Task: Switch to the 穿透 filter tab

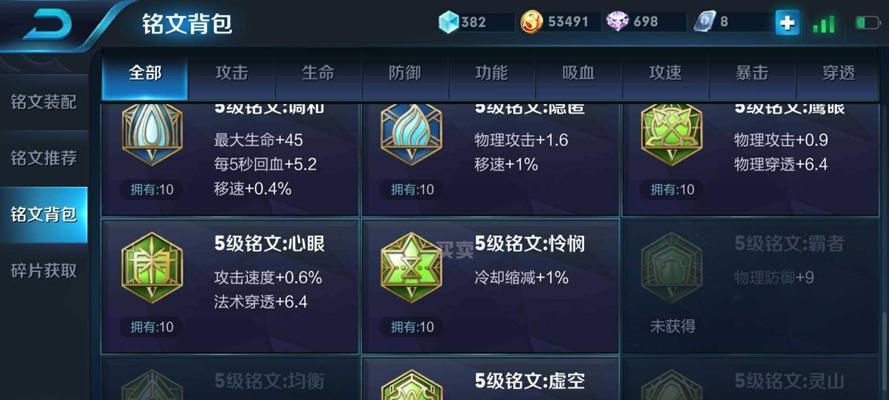Action: (x=838, y=73)
